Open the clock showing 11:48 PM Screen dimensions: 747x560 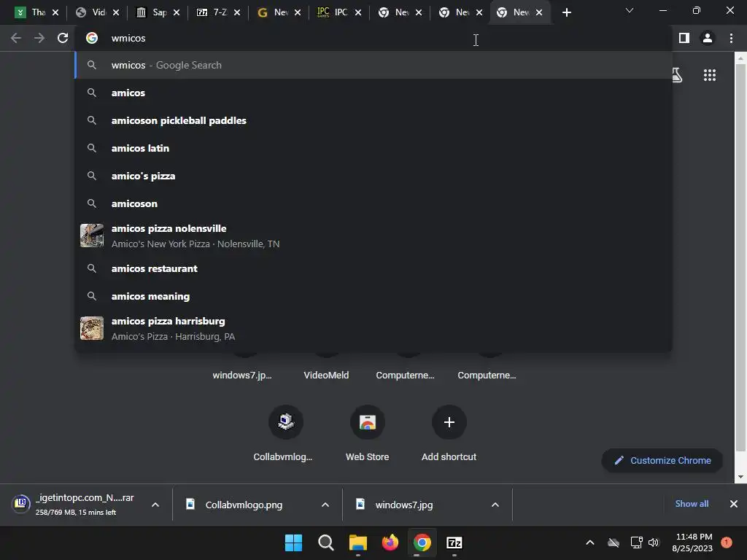(x=693, y=542)
